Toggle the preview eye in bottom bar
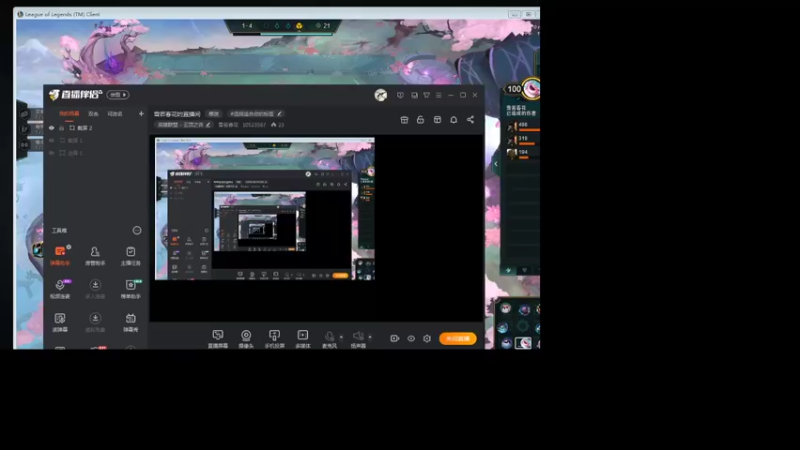 click(411, 338)
